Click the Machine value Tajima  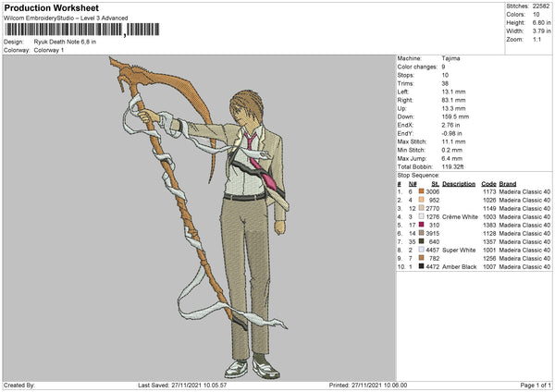tap(451, 58)
